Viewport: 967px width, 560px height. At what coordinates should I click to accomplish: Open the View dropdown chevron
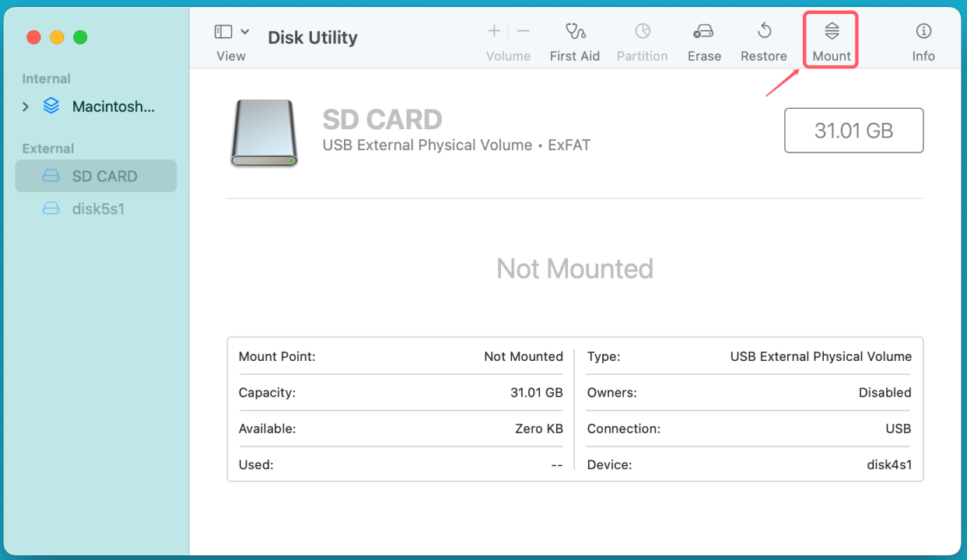245,32
